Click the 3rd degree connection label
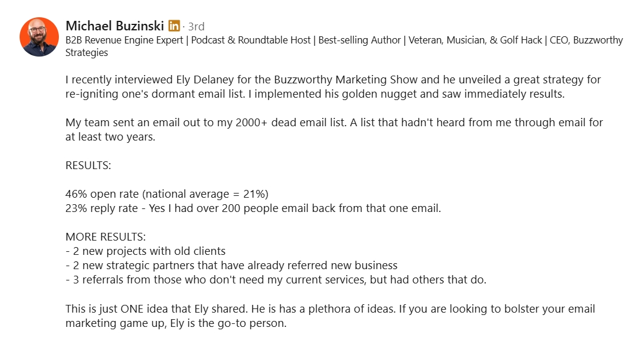This screenshot has height=340, width=644. point(196,26)
